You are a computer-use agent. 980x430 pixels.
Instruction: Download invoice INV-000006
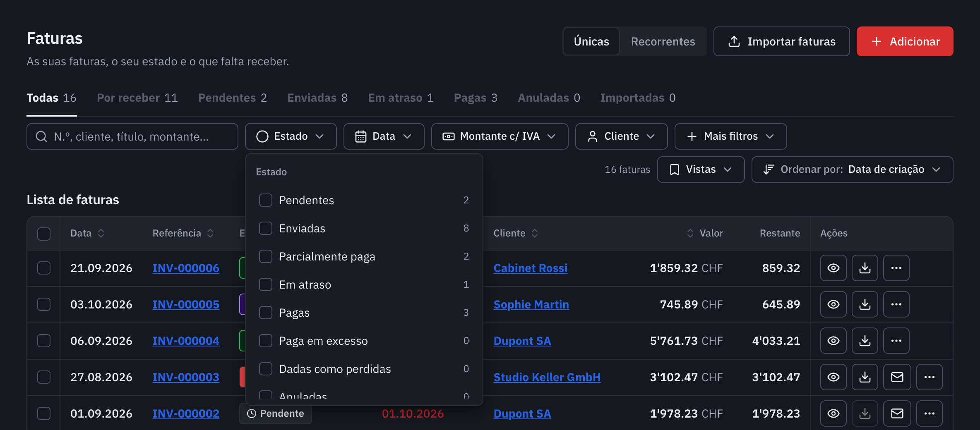[865, 268]
